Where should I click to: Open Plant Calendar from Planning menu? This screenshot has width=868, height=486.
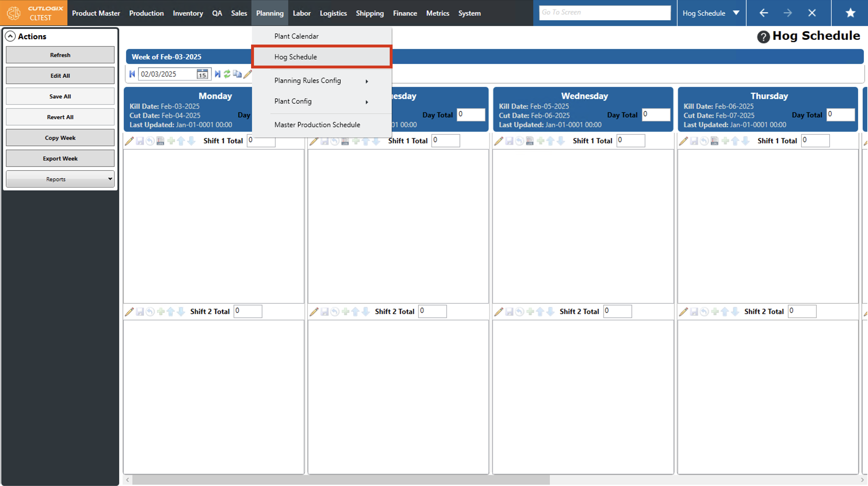click(x=296, y=37)
